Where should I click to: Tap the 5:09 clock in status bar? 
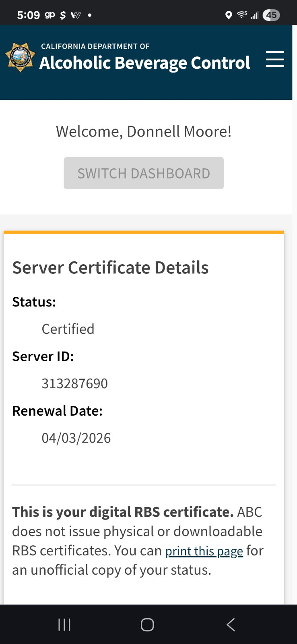(x=29, y=15)
